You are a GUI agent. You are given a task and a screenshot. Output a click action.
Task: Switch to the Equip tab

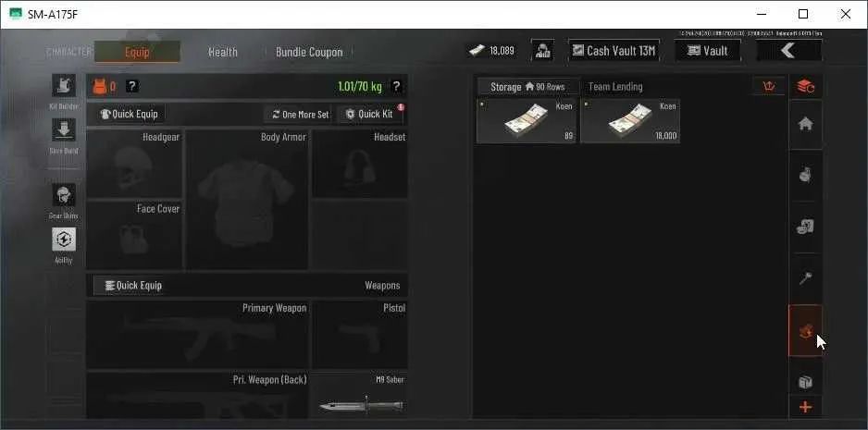tap(137, 52)
